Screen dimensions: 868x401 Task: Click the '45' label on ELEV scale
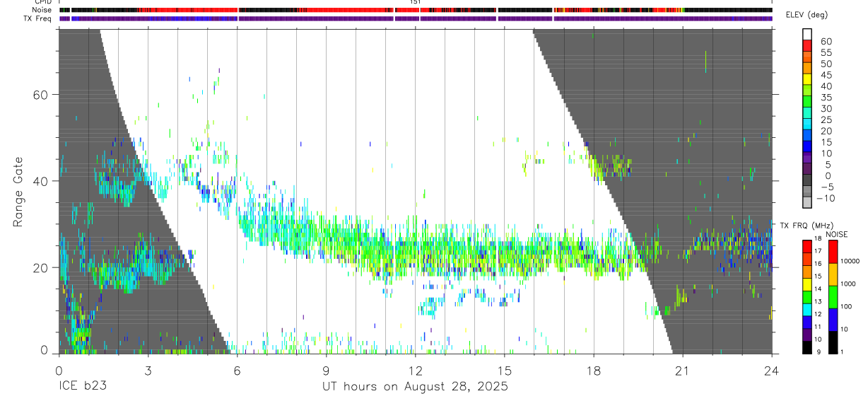coord(826,75)
